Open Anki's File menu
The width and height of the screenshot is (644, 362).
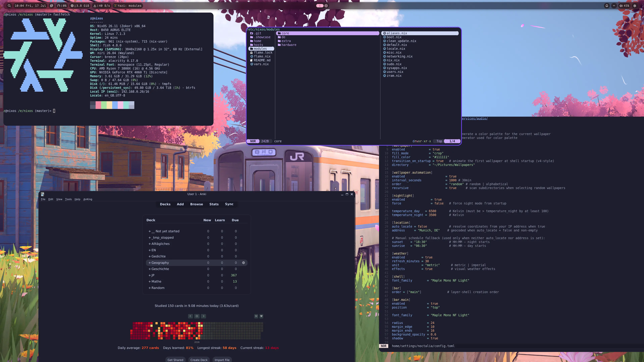click(43, 199)
